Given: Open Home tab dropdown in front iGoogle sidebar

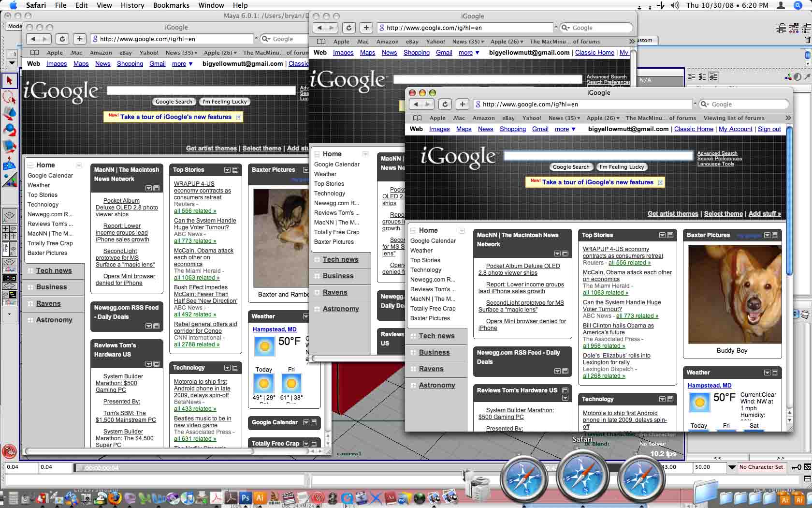Looking at the screenshot, I should tap(462, 231).
